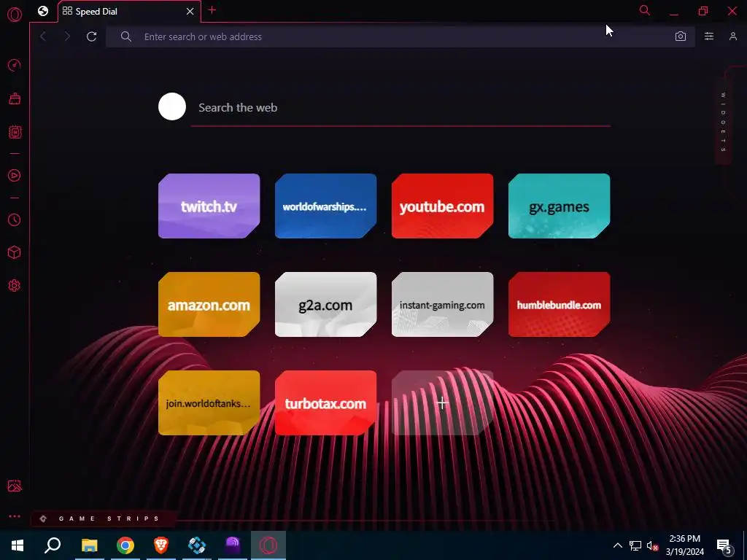Click the globe workspace icon in tab bar
The height and width of the screenshot is (560, 747).
[x=43, y=11]
